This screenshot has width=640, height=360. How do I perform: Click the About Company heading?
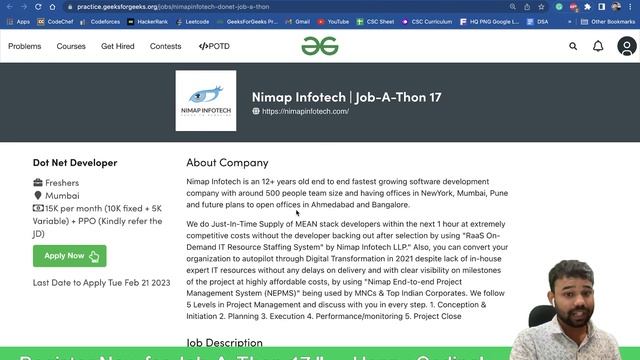tap(227, 162)
